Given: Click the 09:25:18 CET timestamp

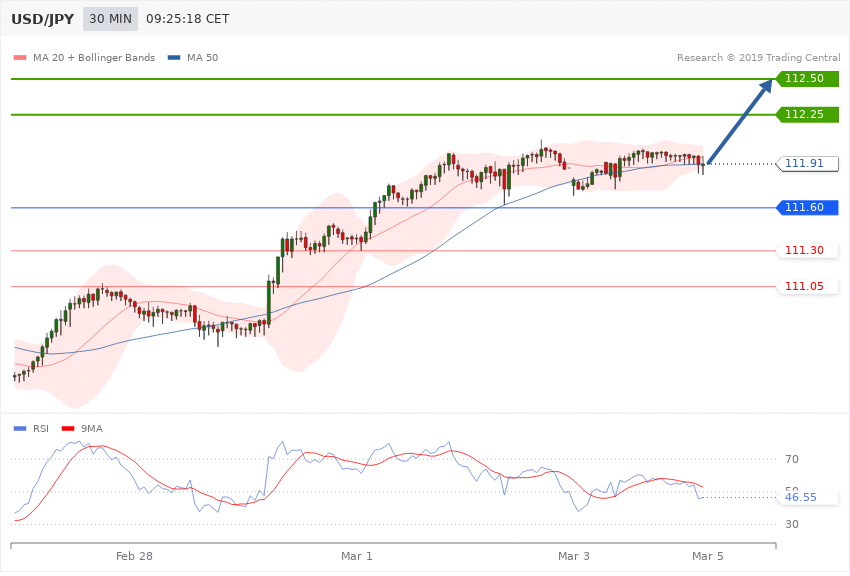Looking at the screenshot, I should click(x=188, y=19).
